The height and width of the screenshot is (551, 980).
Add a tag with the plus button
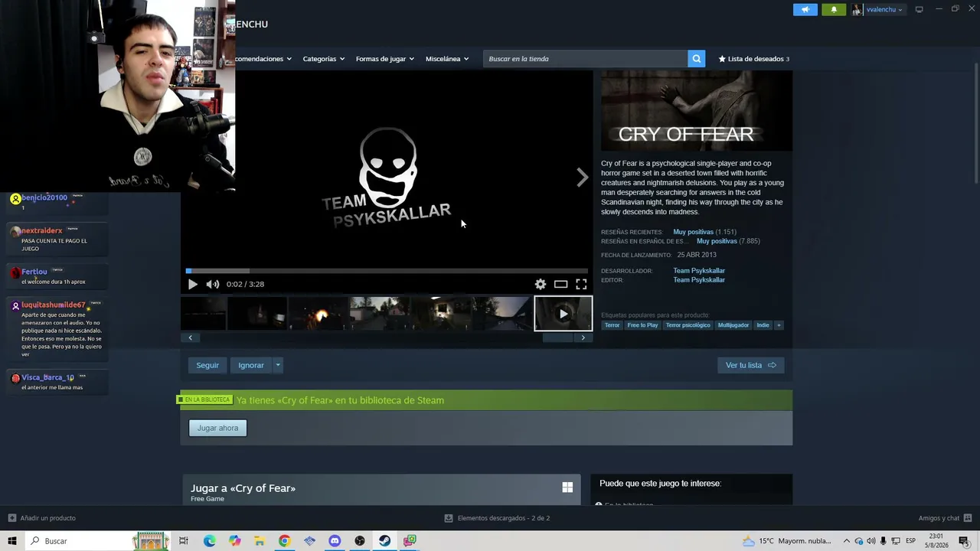(x=779, y=325)
